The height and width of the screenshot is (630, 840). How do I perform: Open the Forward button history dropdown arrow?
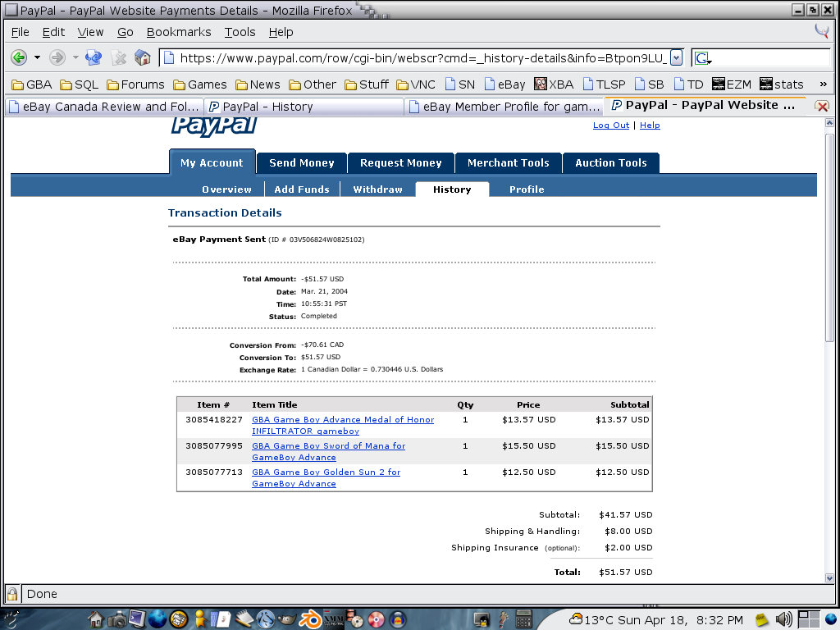75,57
